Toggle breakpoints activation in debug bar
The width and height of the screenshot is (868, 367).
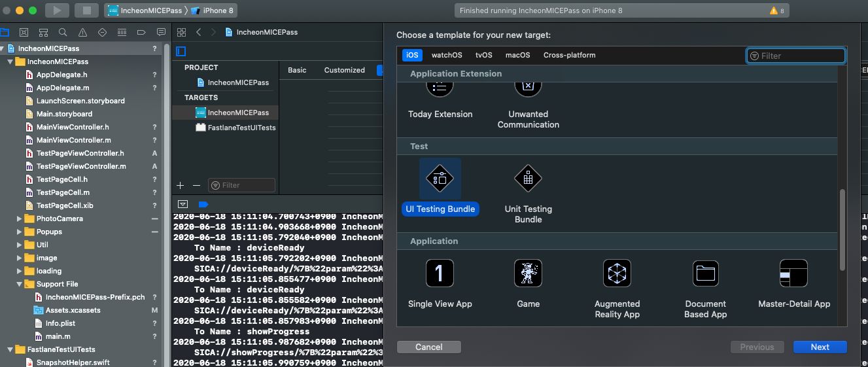(203, 204)
